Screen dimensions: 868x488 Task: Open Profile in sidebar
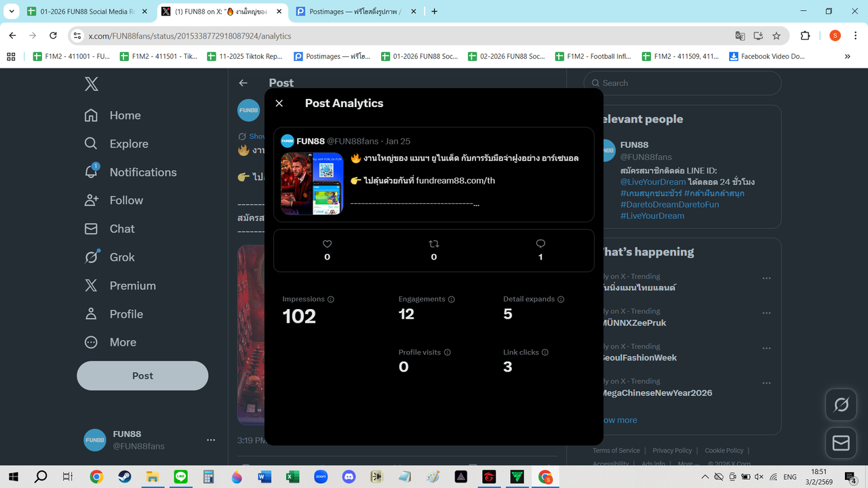click(113, 314)
